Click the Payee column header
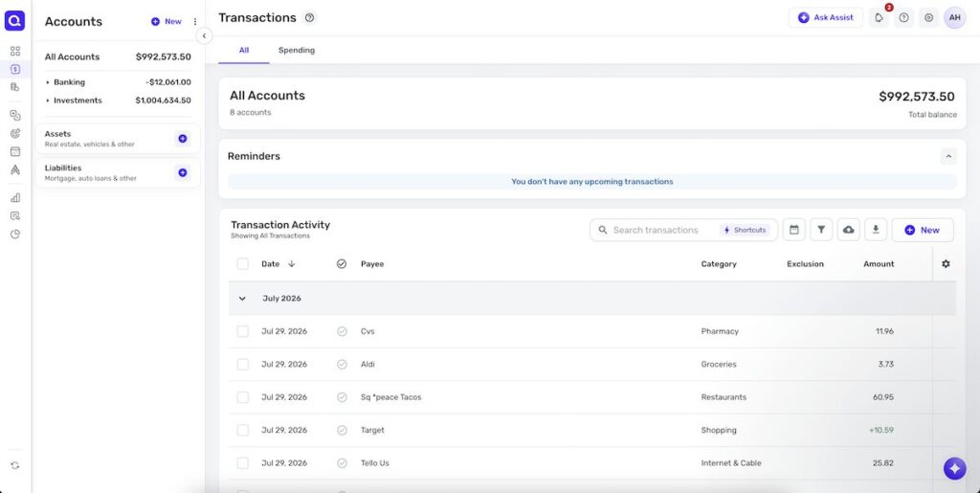Image resolution: width=980 pixels, height=493 pixels. pyautogui.click(x=372, y=263)
